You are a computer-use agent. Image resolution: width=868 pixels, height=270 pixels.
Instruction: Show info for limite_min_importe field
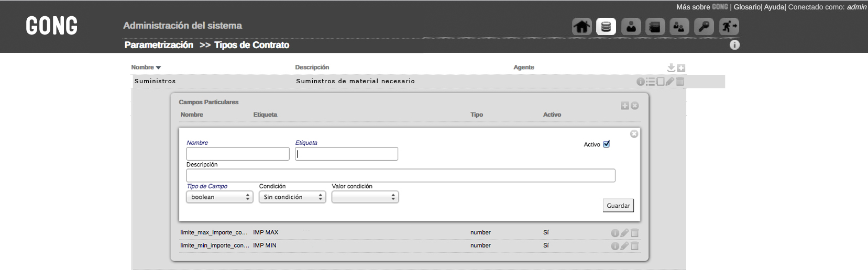pyautogui.click(x=615, y=246)
